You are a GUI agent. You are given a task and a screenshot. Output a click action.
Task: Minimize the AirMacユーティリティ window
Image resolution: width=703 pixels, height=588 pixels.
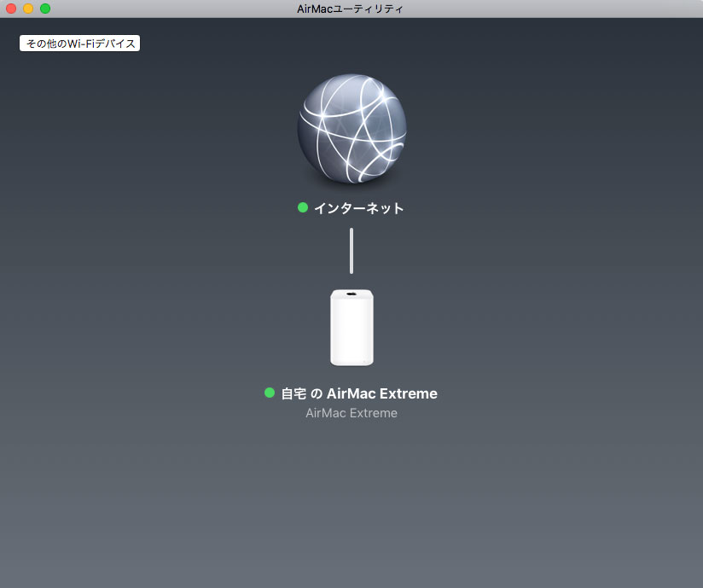point(28,9)
